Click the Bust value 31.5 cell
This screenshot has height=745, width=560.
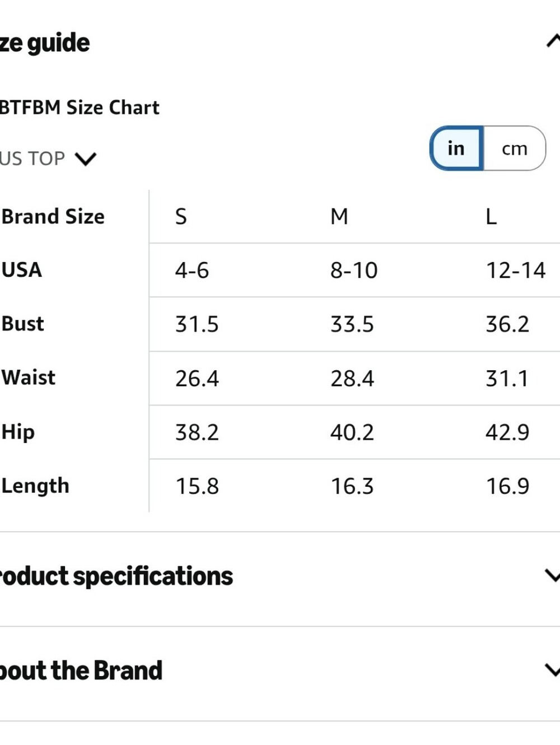(x=197, y=324)
